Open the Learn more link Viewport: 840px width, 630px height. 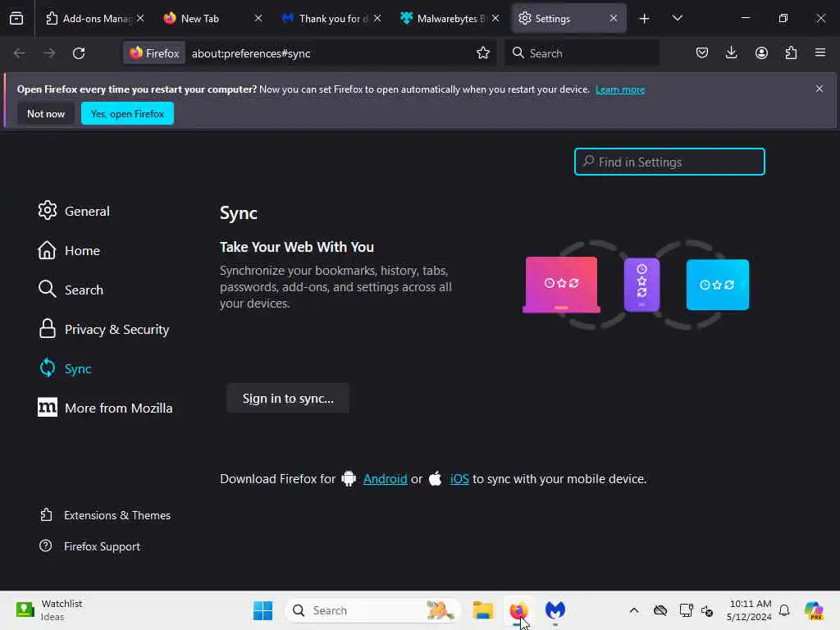tap(620, 89)
